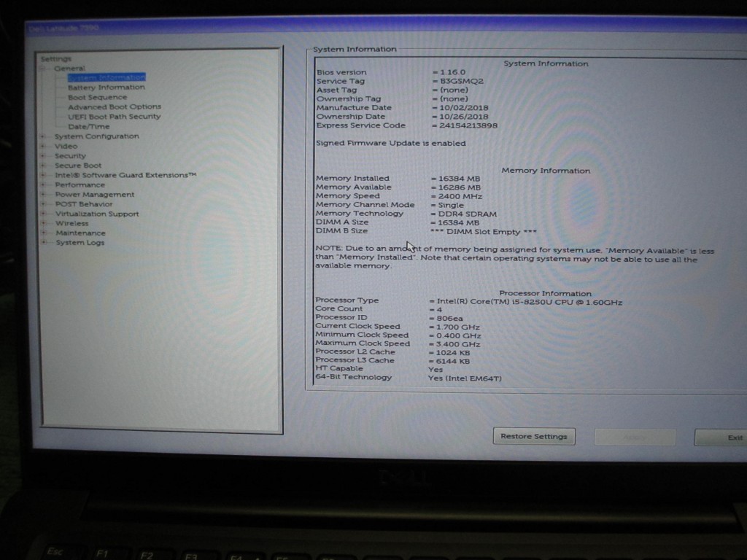The image size is (747, 560).
Task: Click the Manufacture Date value 10/02/2018
Action: (x=463, y=108)
